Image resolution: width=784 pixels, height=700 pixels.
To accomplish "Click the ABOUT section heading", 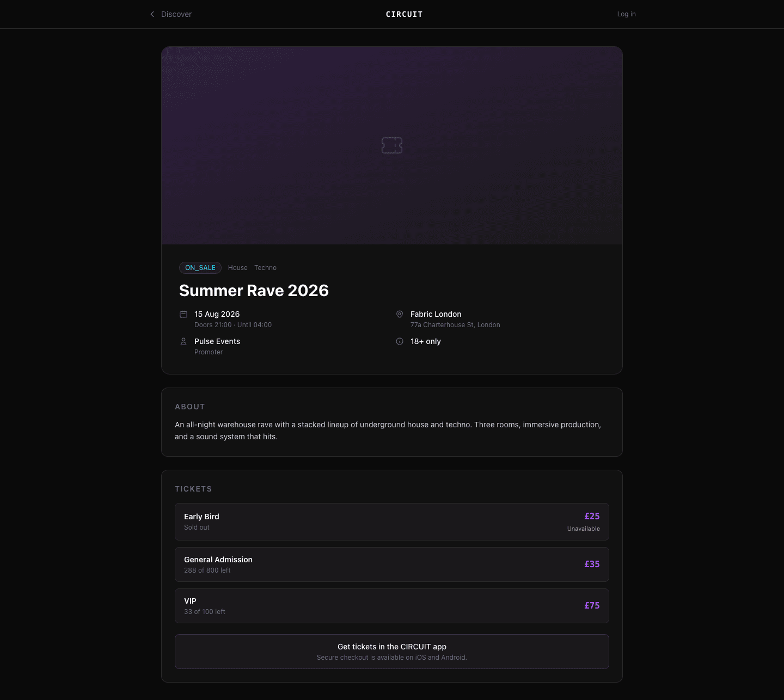I will (190, 407).
